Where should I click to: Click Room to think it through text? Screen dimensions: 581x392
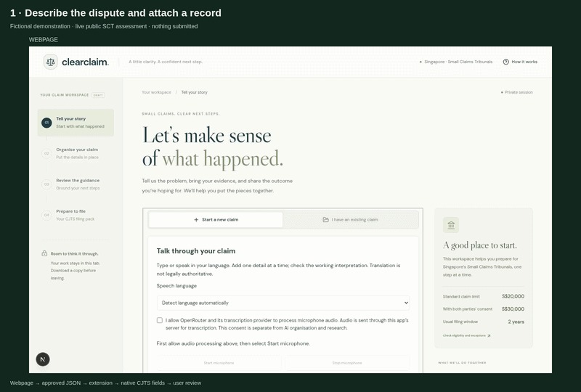point(75,254)
